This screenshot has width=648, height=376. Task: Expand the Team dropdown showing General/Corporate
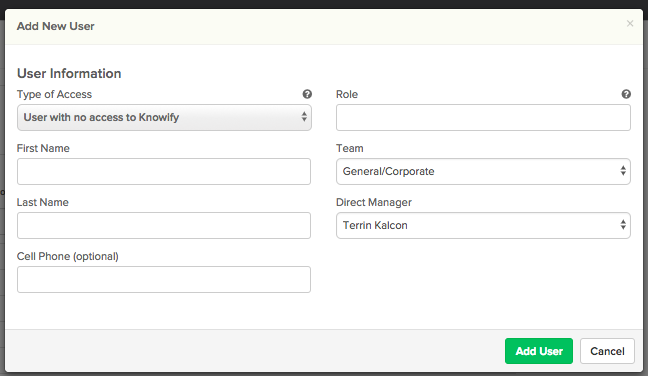point(483,171)
